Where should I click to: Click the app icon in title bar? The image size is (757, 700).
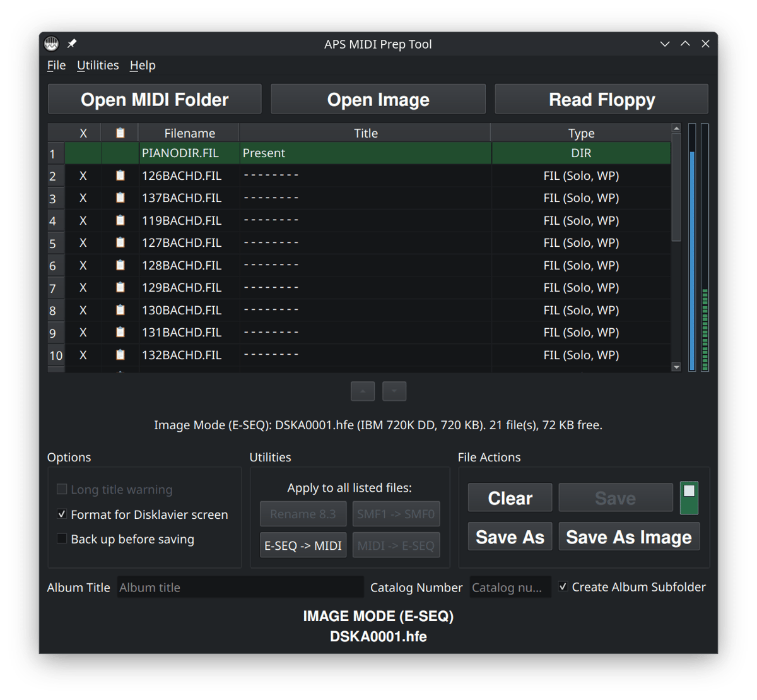coord(52,44)
